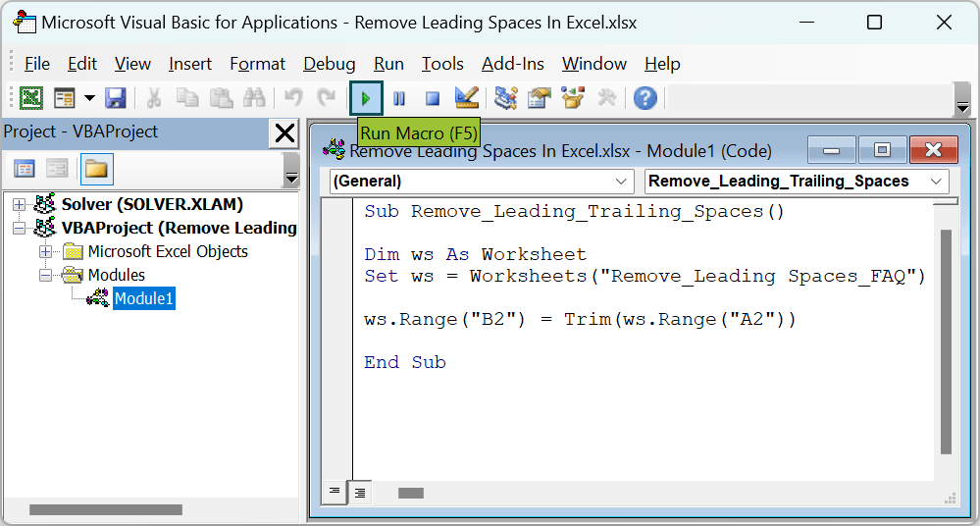Open the Remove_Leading_Trailing_Spaces procedure dropdown

click(x=797, y=182)
